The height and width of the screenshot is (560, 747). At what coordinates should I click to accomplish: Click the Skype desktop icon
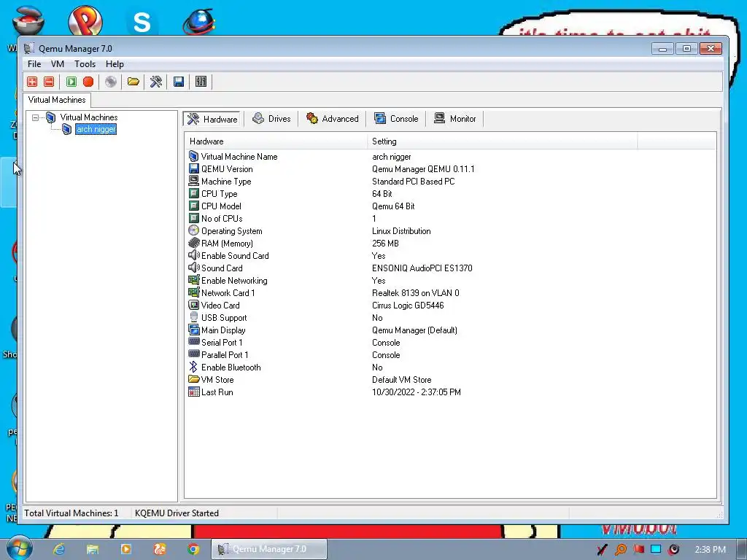tap(142, 22)
